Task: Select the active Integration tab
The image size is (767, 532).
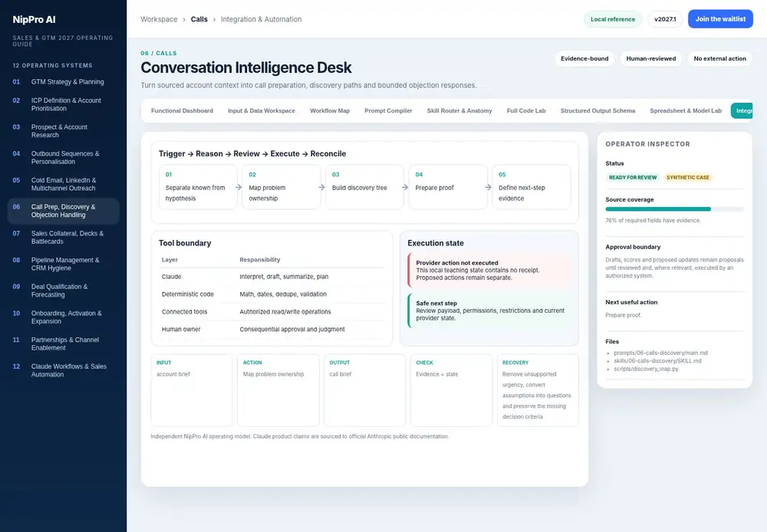Action: point(742,110)
